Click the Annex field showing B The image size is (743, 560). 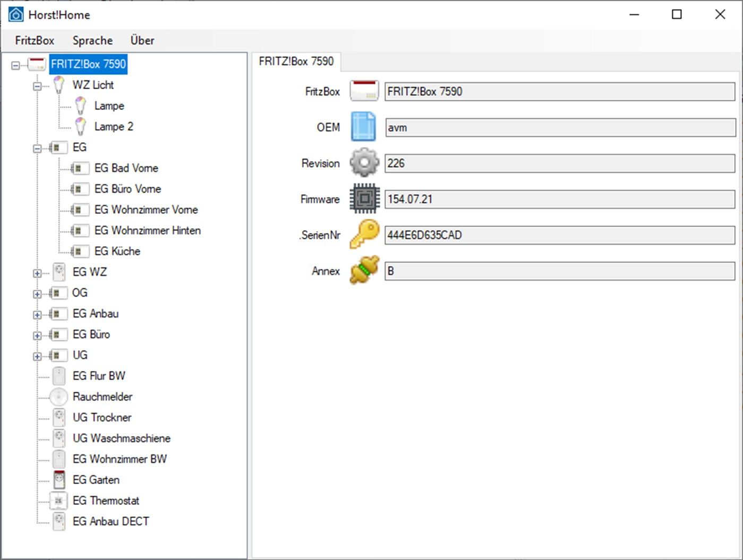(x=560, y=271)
